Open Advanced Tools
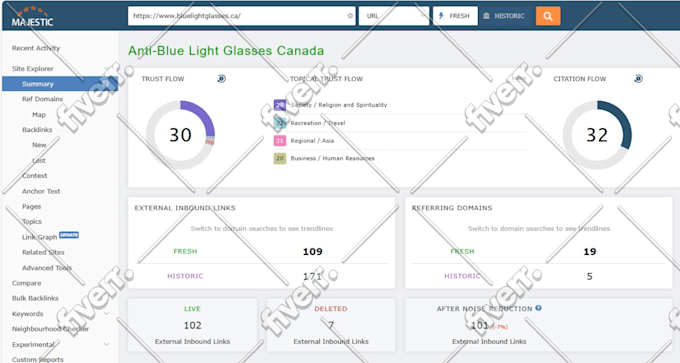 click(47, 268)
